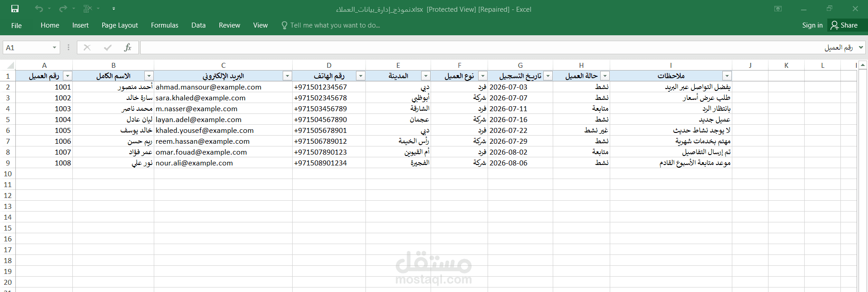Select column G header
The width and height of the screenshot is (868, 292).
coord(521,66)
